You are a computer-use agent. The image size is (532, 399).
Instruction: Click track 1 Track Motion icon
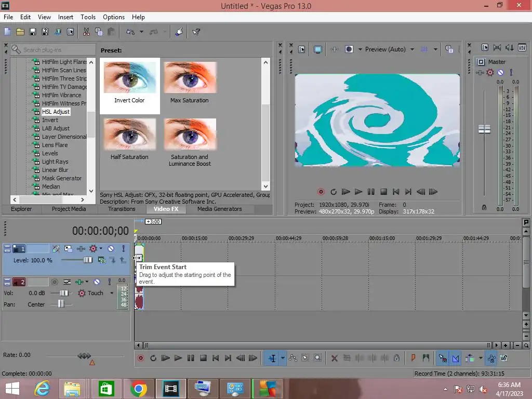68,249
